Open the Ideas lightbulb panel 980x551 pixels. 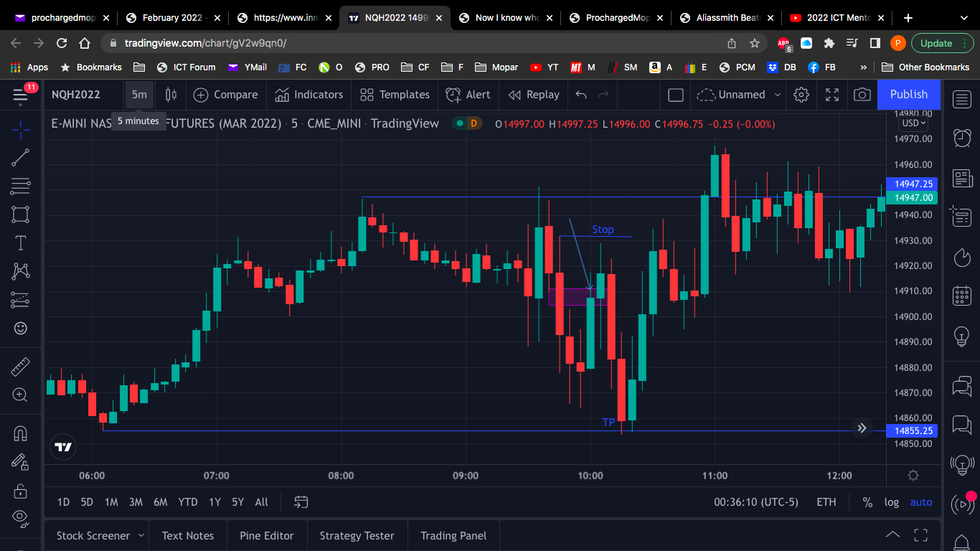point(962,335)
